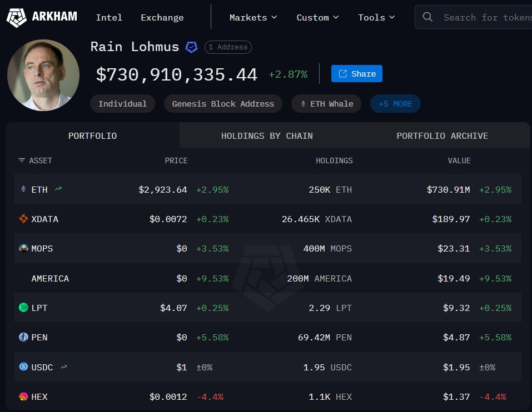This screenshot has height=412, width=532.
Task: Click the PEN token icon
Action: tap(23, 337)
